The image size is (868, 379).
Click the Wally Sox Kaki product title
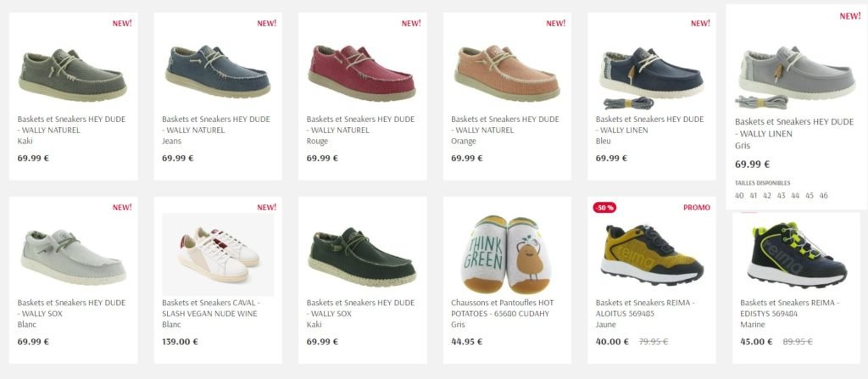tap(360, 308)
